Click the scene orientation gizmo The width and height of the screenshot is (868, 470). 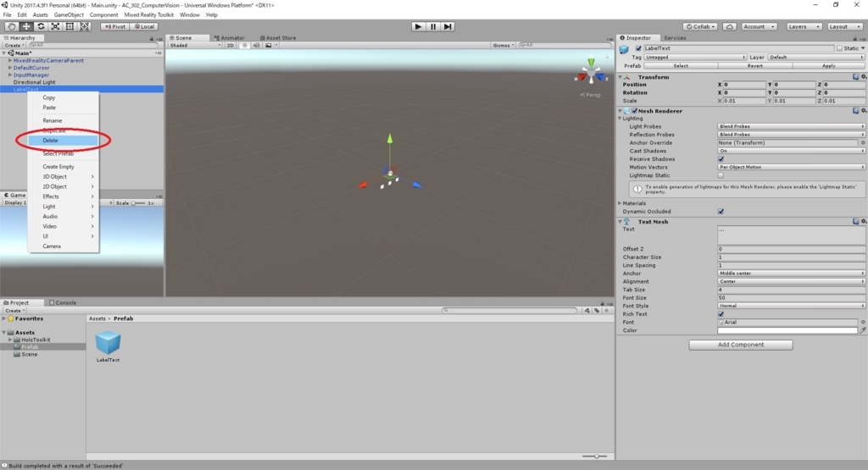point(591,72)
